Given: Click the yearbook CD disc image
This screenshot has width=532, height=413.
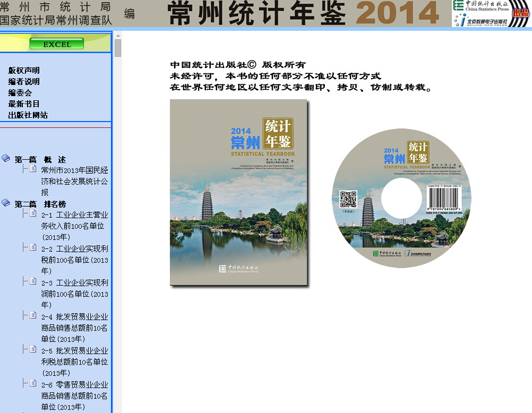Looking at the screenshot, I should 401,198.
